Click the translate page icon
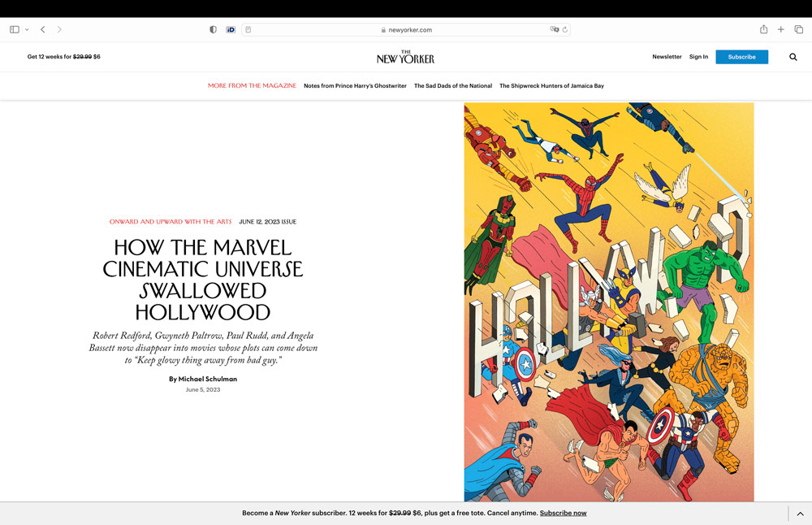The width and height of the screenshot is (812, 525). 554,29
